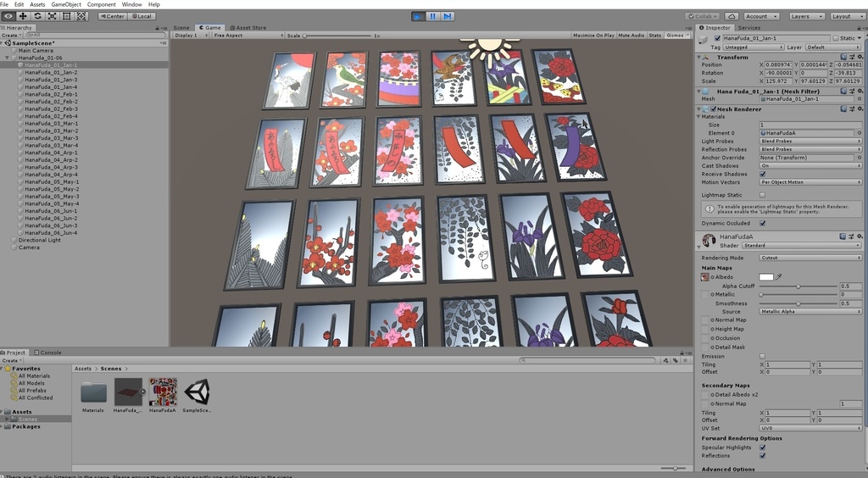This screenshot has height=478, width=868.
Task: Select the Move tool
Action: 23,16
